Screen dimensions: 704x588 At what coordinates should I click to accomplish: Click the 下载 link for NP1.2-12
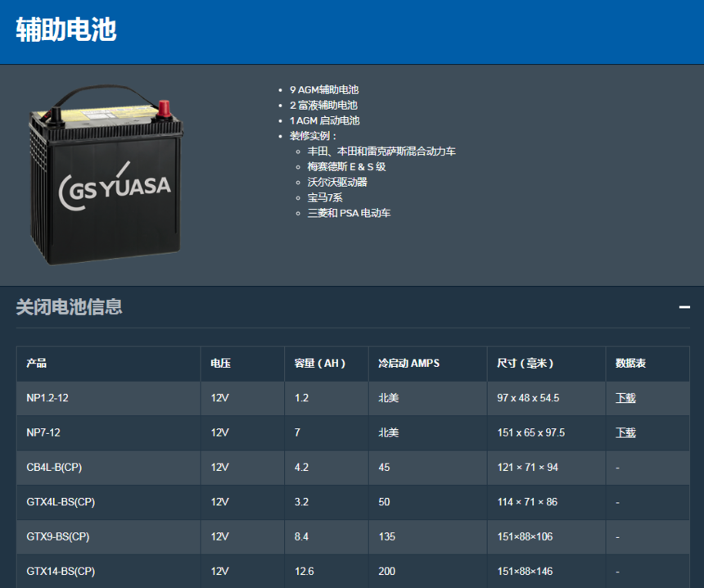coord(625,398)
